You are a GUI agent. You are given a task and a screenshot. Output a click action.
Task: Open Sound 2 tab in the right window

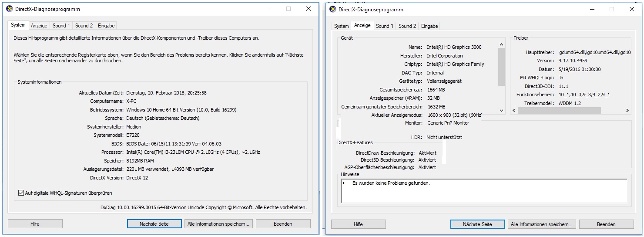[407, 26]
